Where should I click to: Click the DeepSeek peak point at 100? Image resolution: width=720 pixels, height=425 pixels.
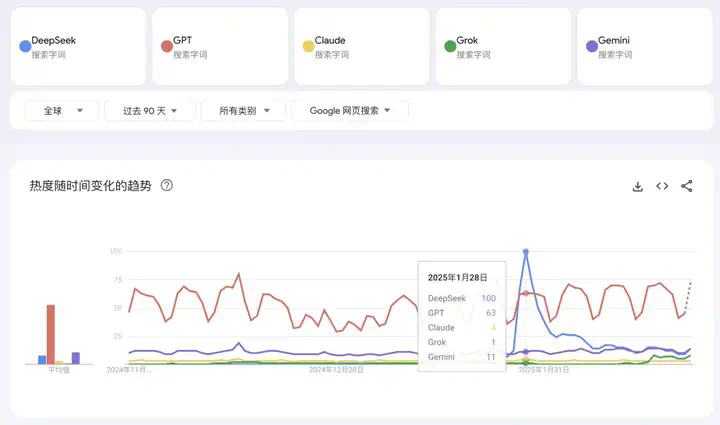tap(526, 252)
